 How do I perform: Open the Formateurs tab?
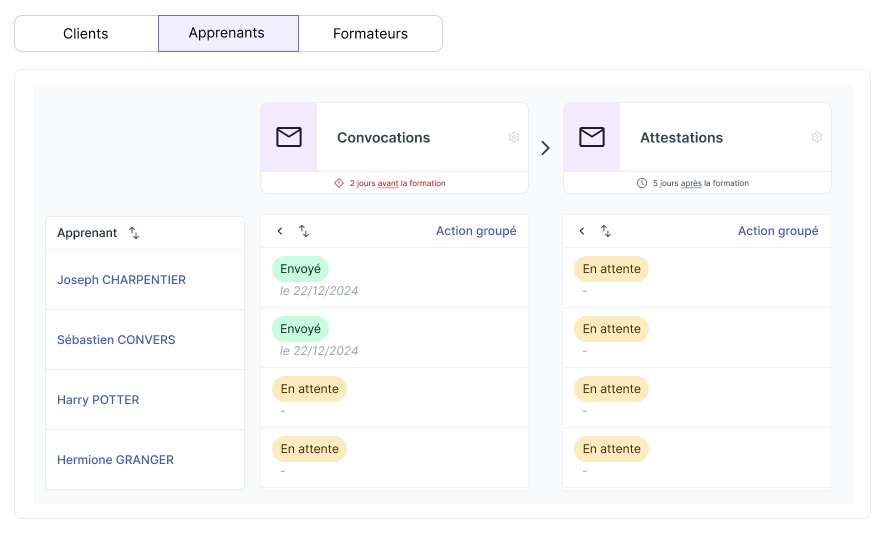coord(371,34)
